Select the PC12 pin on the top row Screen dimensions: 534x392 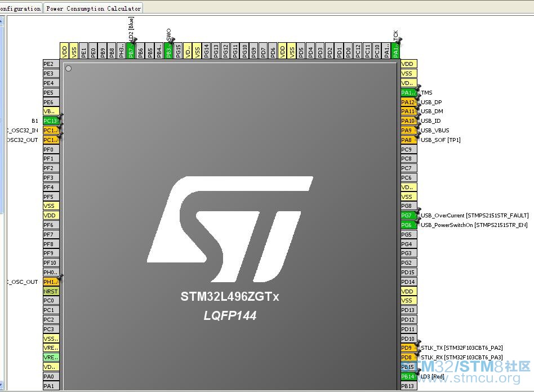[358, 50]
